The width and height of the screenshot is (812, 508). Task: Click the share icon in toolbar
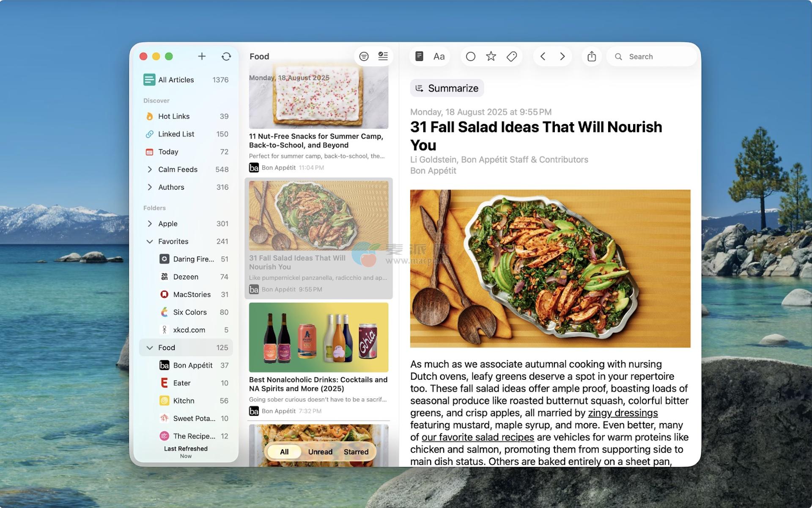[592, 56]
